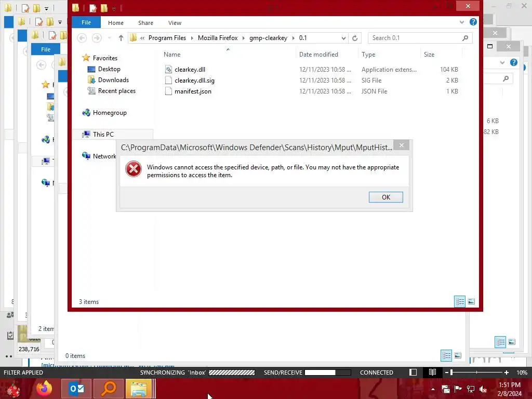Open Recent places in the navigation pane
The width and height of the screenshot is (532, 399).
(117, 90)
